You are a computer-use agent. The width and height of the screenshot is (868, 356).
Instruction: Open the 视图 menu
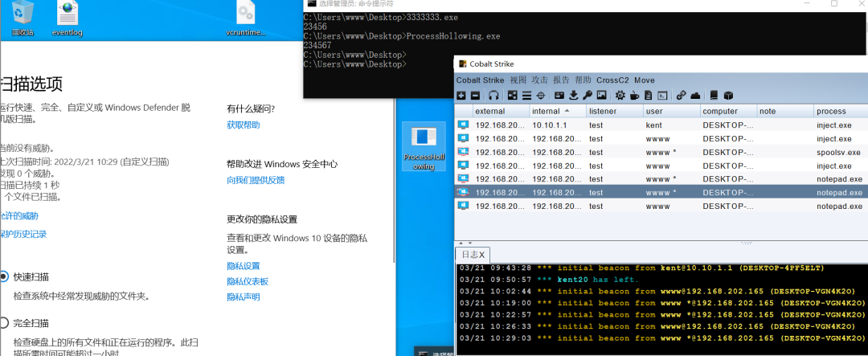(518, 80)
